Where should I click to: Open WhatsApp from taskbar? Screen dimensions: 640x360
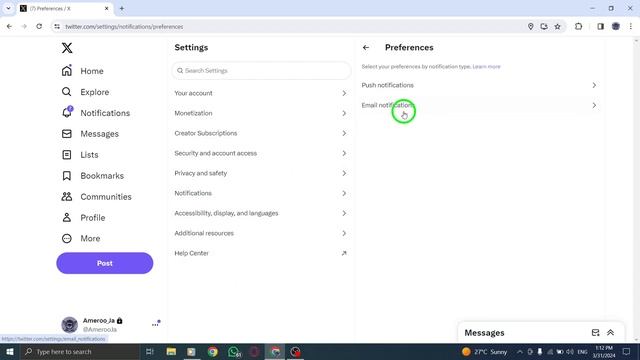click(x=234, y=351)
